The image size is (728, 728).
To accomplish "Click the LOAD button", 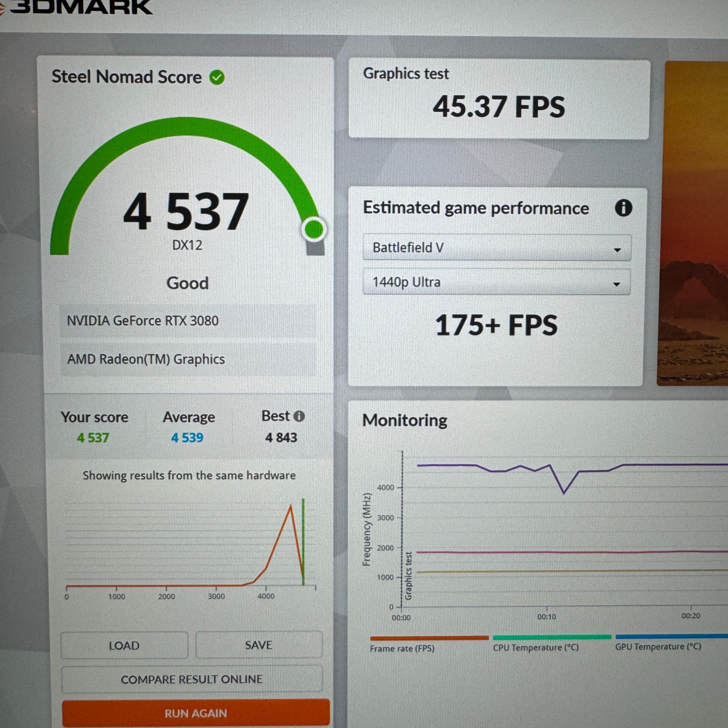I will pos(125,645).
